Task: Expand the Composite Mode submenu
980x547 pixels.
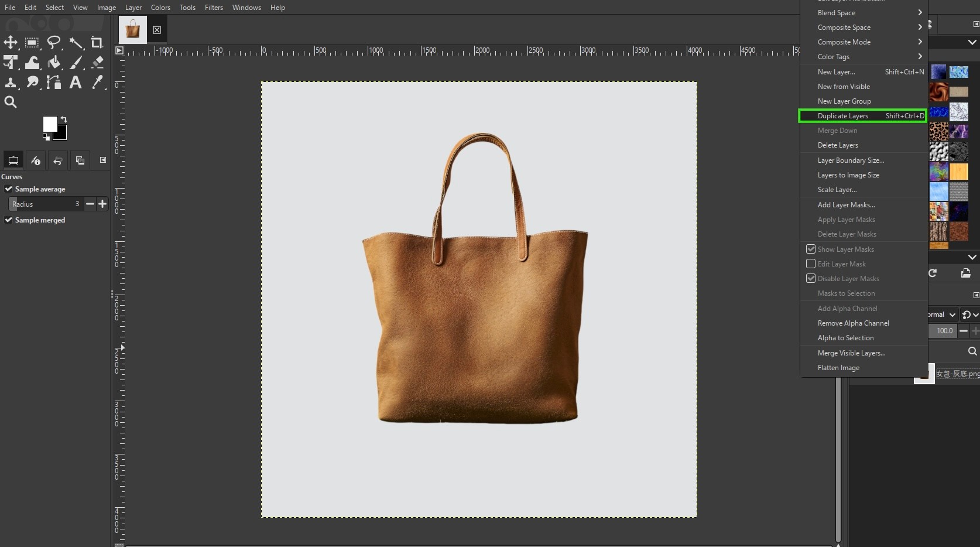Action: (864, 42)
